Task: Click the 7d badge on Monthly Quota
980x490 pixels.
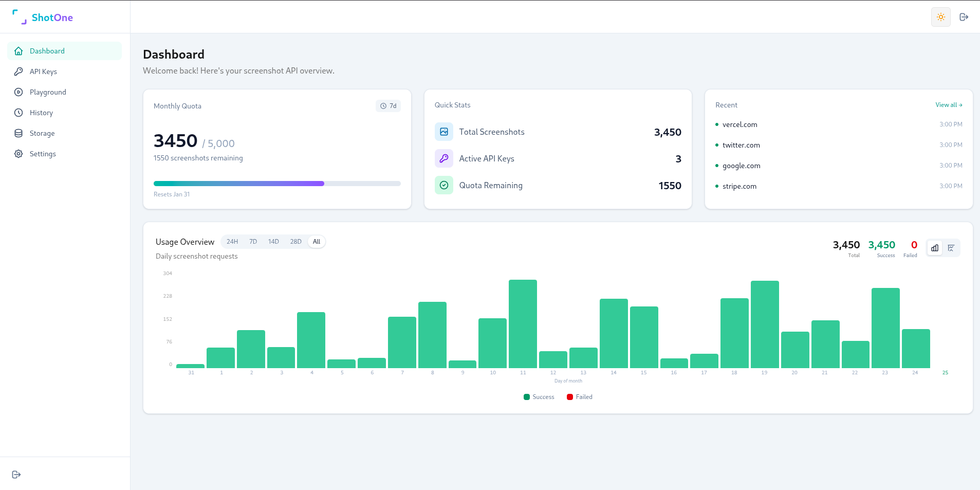Action: click(x=388, y=106)
